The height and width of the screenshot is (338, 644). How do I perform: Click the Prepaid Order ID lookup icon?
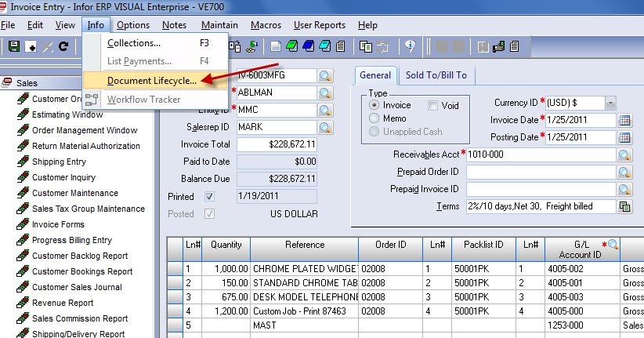click(x=624, y=172)
